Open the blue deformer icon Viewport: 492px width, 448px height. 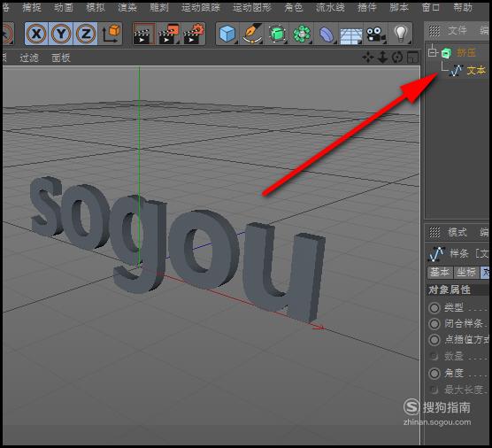[327, 34]
